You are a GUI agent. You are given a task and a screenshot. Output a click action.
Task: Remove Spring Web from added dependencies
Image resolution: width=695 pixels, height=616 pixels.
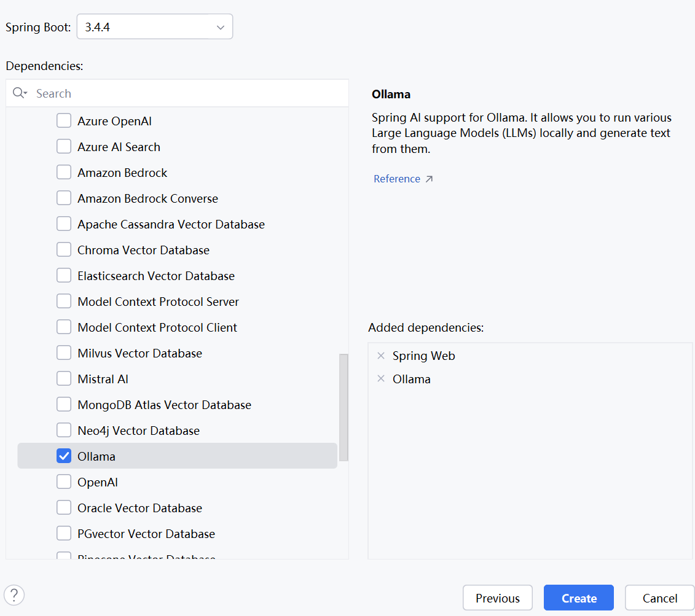(381, 356)
